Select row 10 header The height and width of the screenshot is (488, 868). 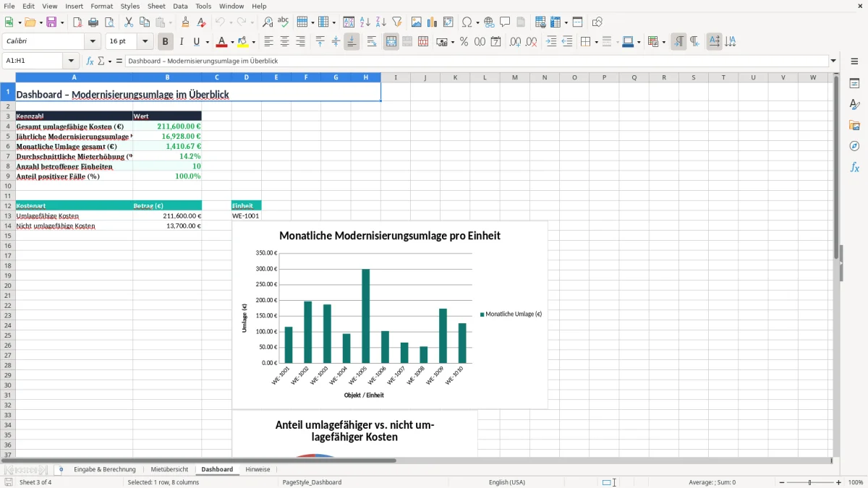pos(7,186)
